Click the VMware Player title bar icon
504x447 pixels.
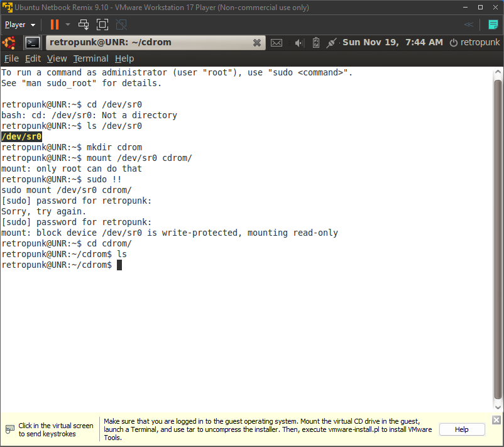[x=7, y=7]
